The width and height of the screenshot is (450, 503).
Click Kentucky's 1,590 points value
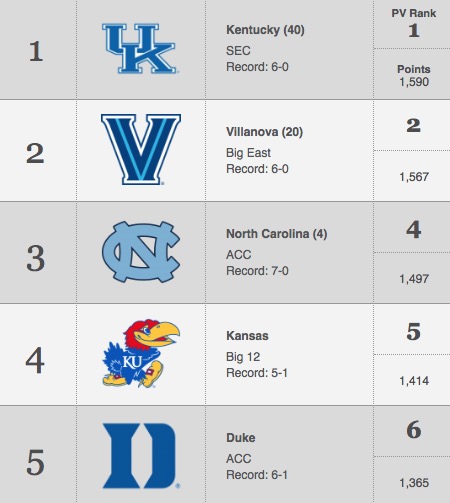click(414, 82)
